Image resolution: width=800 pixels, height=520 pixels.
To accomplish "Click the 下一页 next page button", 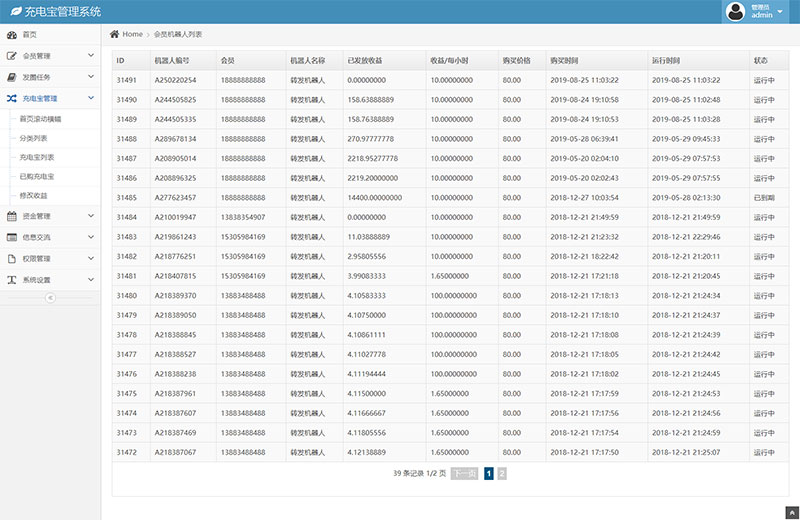I will click(463, 474).
